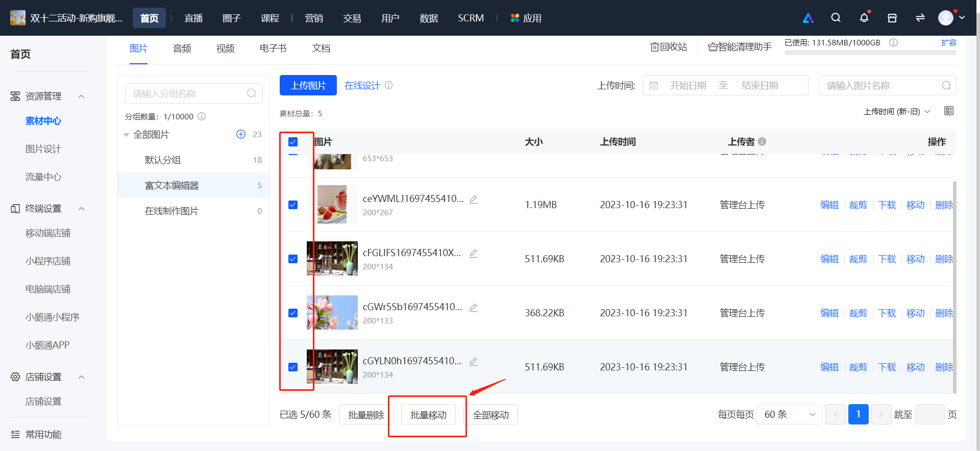The image size is (980, 451).
Task: Open the store shop icon in header
Action: [892, 18]
